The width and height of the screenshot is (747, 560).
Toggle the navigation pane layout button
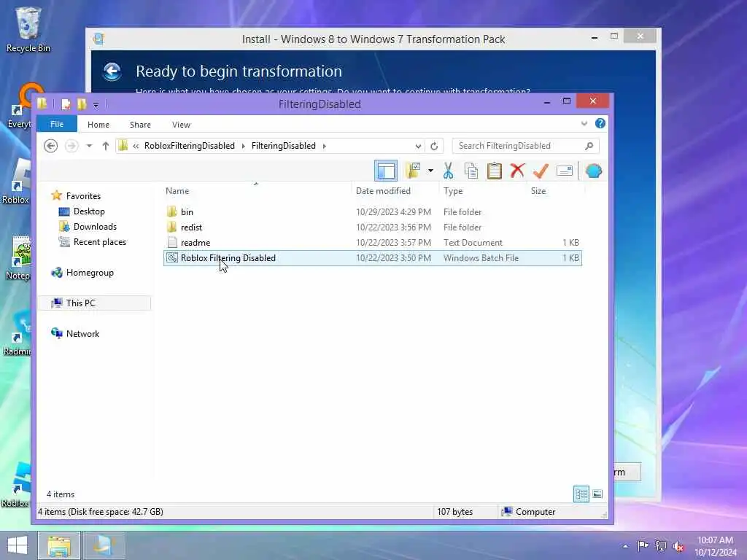pos(385,171)
